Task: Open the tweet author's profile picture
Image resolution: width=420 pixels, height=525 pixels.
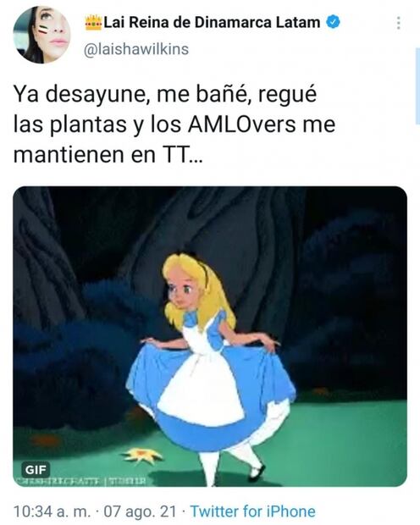Action: (41, 35)
